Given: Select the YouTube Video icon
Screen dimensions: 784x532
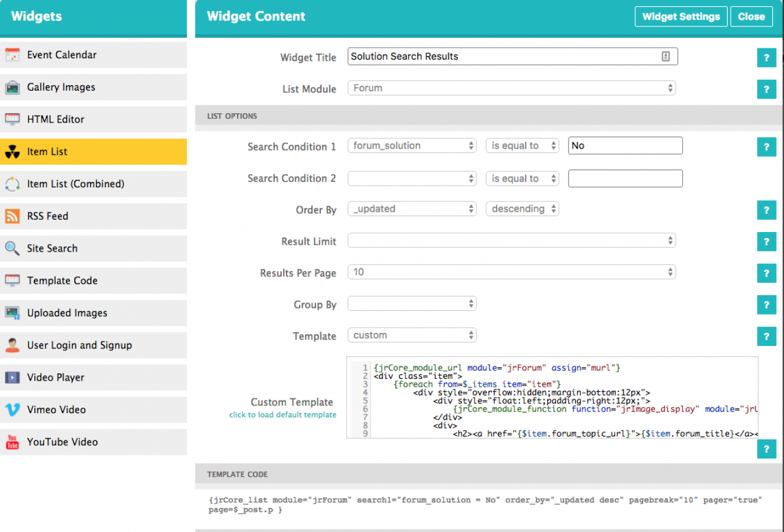Looking at the screenshot, I should pos(12,442).
